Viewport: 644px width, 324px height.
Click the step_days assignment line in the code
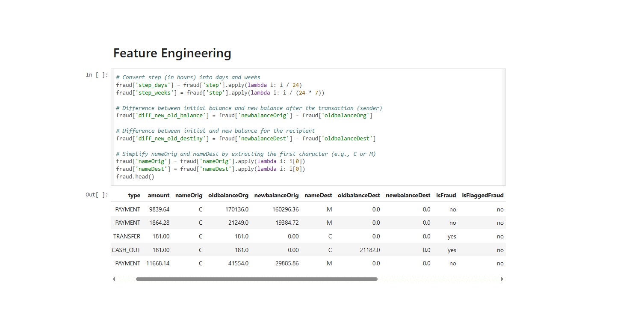(209, 85)
